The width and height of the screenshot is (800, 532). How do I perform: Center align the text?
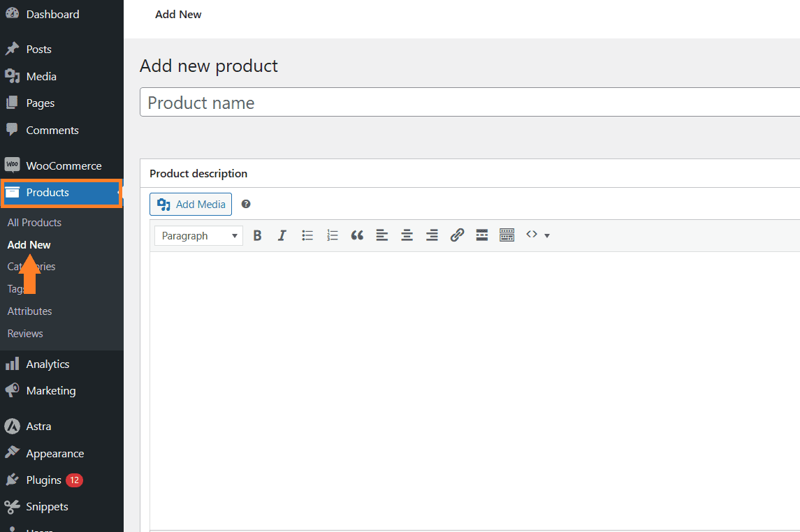pyautogui.click(x=407, y=235)
